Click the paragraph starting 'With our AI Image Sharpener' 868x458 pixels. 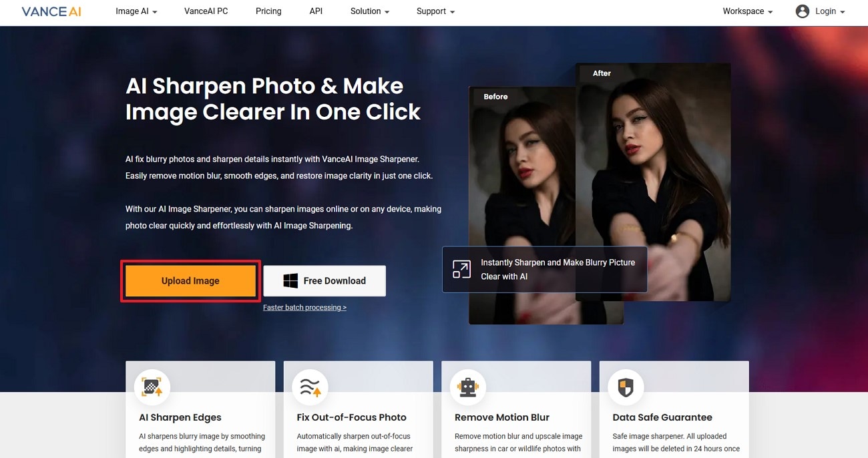(x=283, y=218)
